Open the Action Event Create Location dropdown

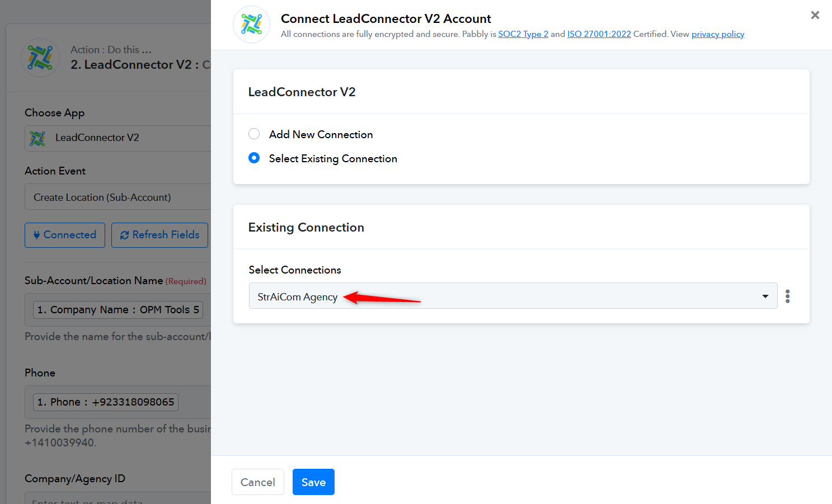(117, 197)
